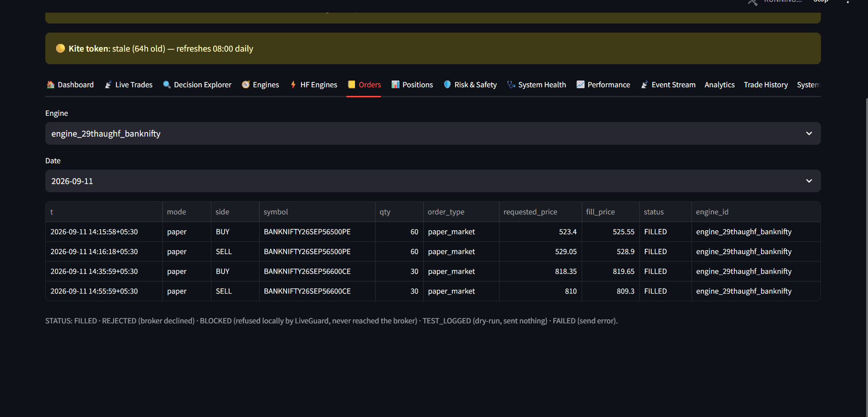The image size is (868, 417).
Task: Click the Engines tab icon
Action: [x=246, y=85]
